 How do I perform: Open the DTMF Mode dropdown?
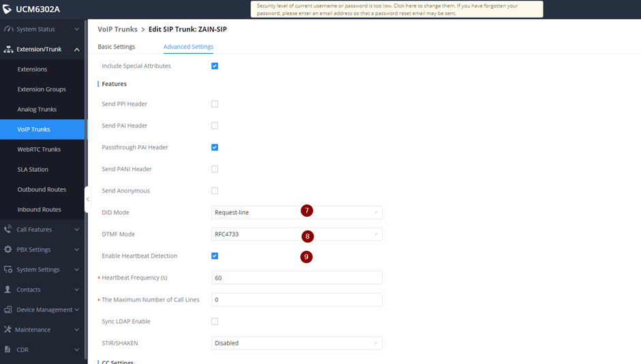[297, 234]
